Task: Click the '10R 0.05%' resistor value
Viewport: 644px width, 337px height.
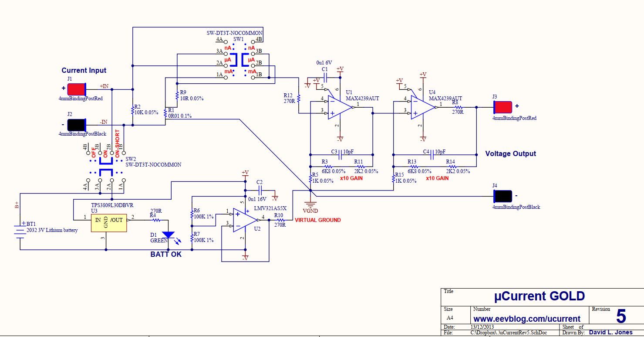Action: coord(192,99)
